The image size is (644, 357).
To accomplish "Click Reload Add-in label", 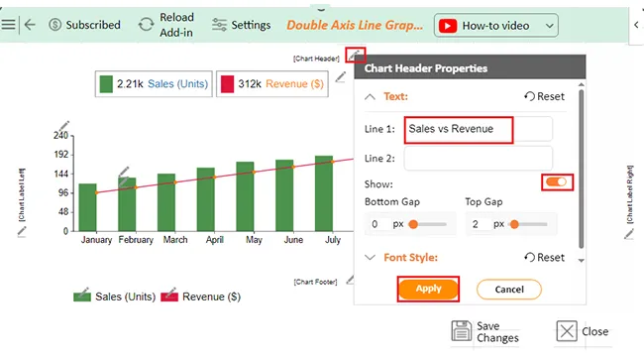I will coord(176,25).
